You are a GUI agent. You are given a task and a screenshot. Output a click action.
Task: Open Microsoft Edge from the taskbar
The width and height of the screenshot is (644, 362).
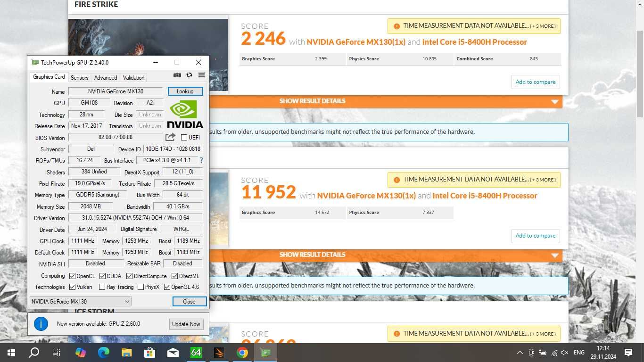[104, 352]
